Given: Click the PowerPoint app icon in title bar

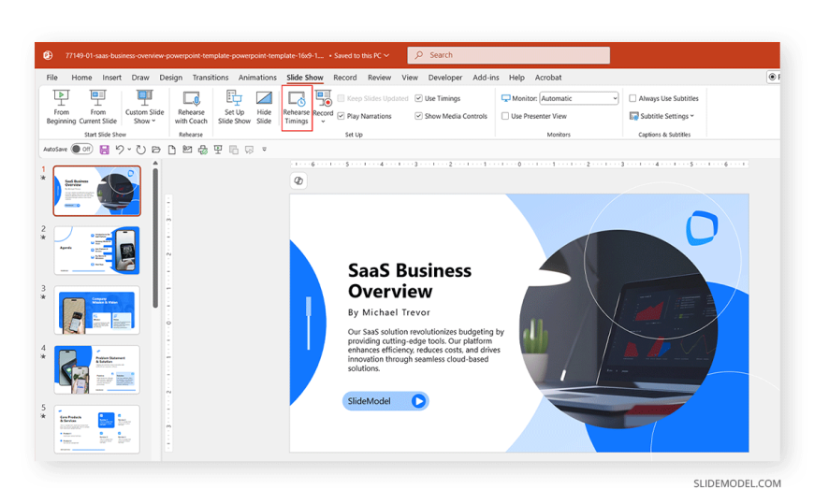Looking at the screenshot, I should (48, 55).
